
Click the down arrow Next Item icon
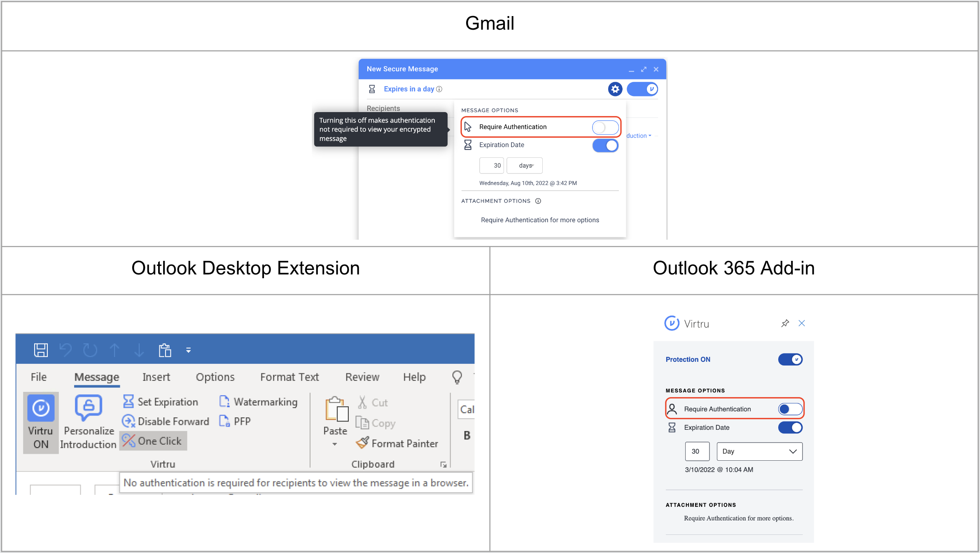(139, 350)
